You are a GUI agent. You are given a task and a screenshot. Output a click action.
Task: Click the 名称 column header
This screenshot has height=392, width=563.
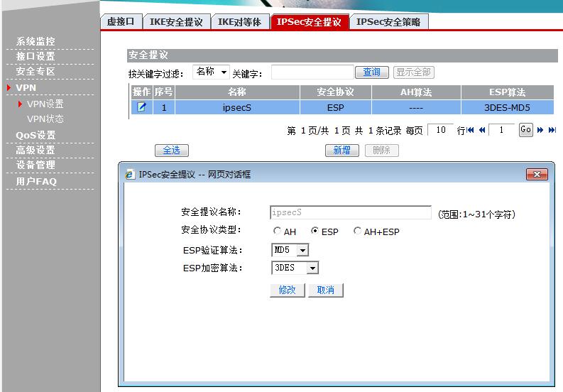(x=237, y=92)
